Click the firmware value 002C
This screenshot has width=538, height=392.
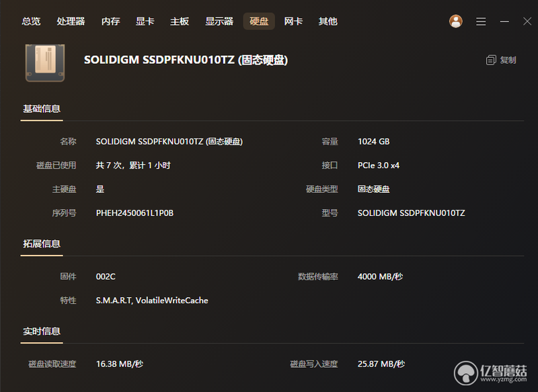tap(106, 277)
